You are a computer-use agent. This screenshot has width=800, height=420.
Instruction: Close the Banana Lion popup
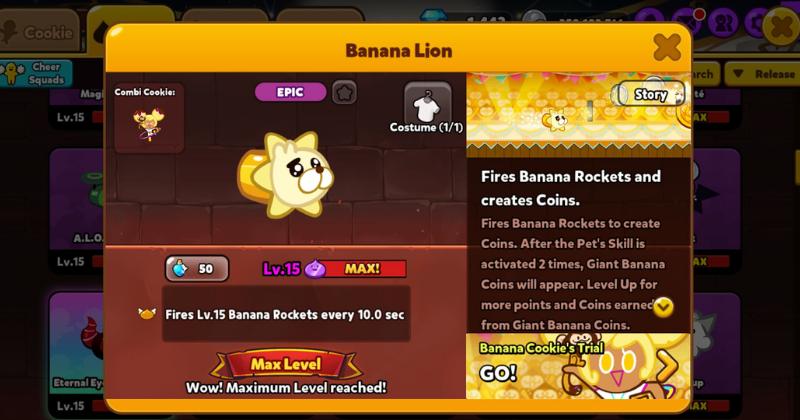pyautogui.click(x=667, y=47)
